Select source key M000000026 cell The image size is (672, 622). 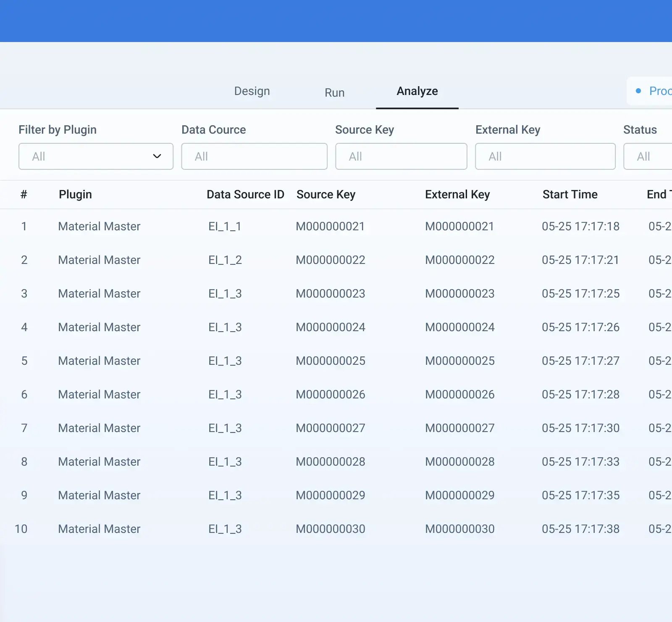coord(331,394)
